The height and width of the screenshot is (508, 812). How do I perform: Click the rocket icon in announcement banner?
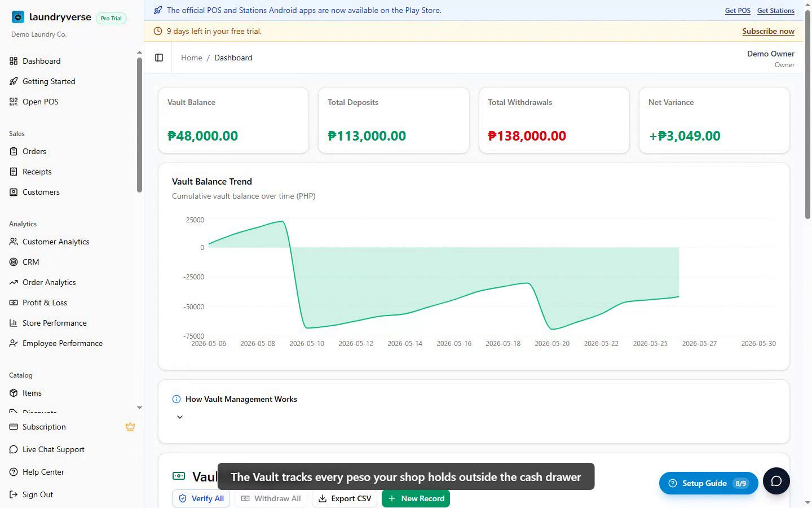click(x=158, y=10)
